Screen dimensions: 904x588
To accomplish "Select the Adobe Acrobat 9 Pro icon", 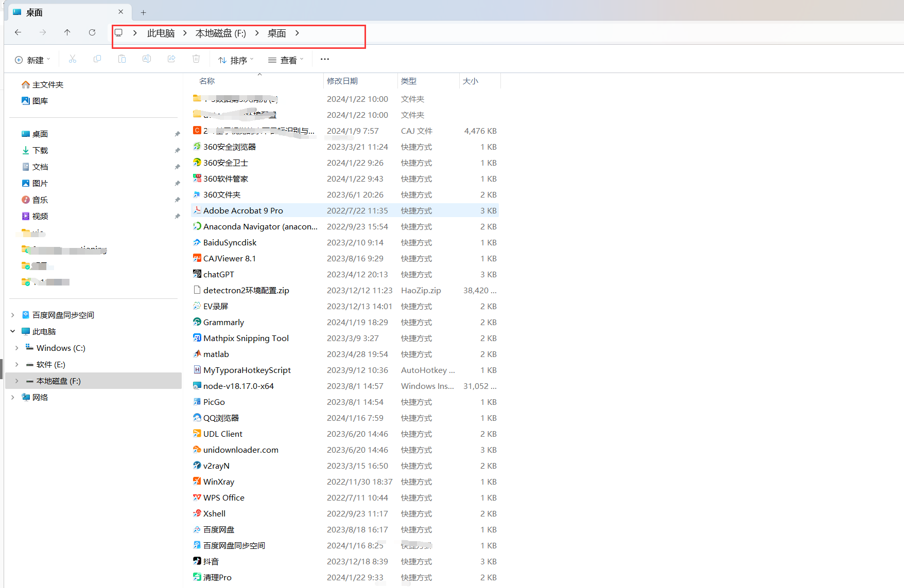I will [197, 210].
